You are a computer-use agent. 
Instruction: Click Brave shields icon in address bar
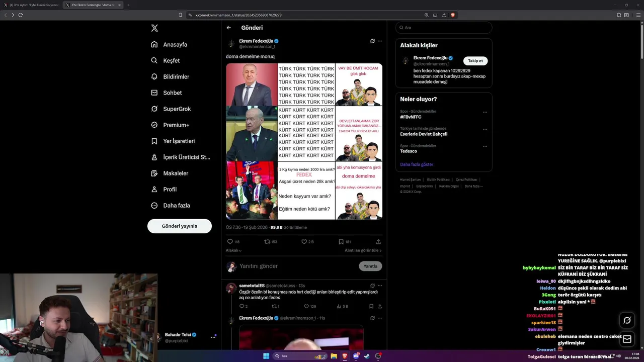pyautogui.click(x=453, y=15)
